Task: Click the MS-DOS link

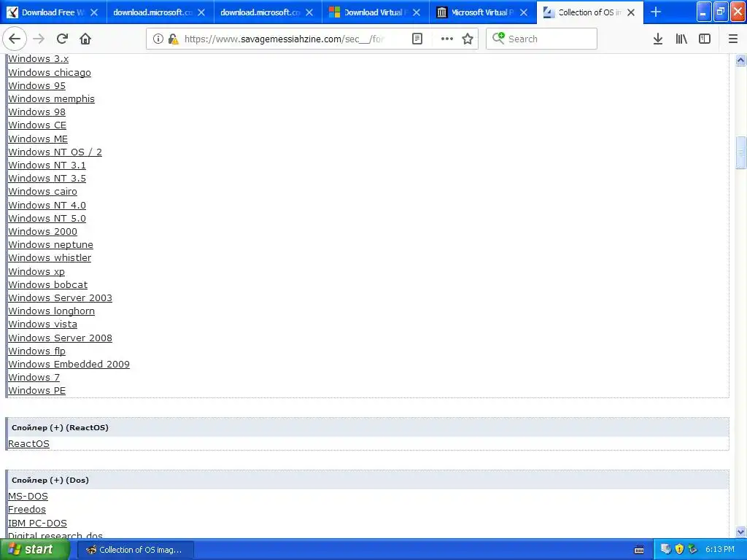Action: point(28,496)
